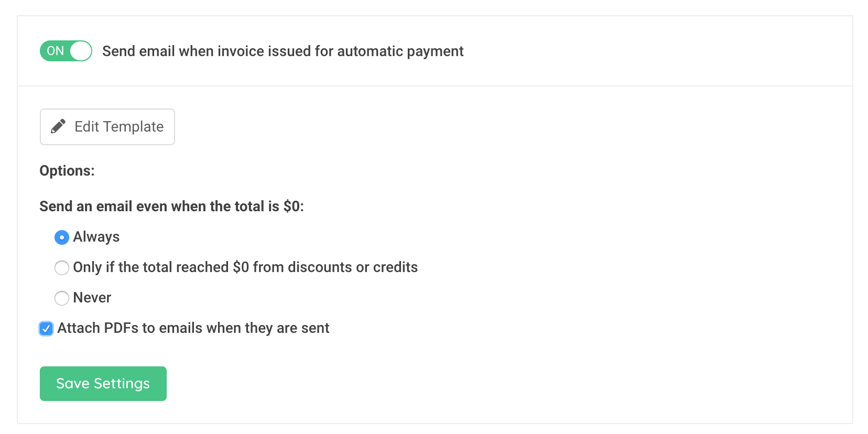
Task: Click the white knob of the ON switch
Action: coord(81,51)
